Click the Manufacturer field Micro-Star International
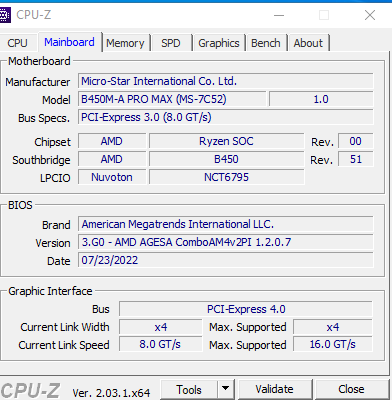The height and width of the screenshot is (400, 392). [x=226, y=81]
